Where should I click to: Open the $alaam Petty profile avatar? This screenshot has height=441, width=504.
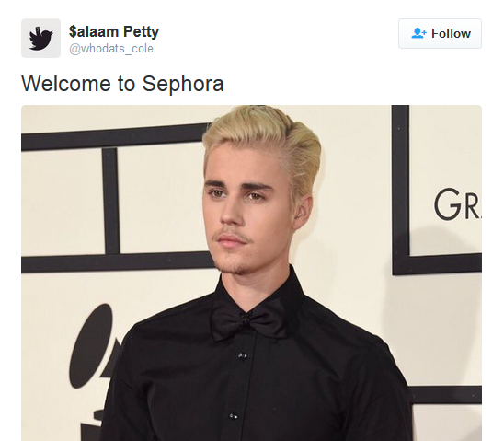(40, 39)
